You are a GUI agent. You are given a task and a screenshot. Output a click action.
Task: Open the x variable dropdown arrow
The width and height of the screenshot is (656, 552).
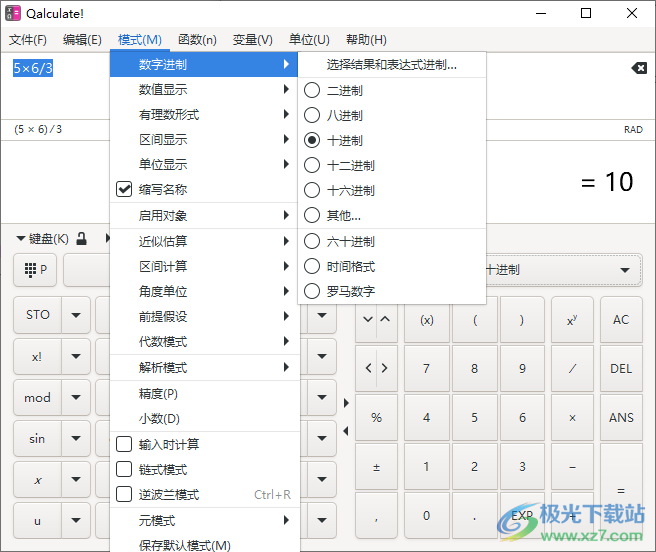(x=76, y=479)
